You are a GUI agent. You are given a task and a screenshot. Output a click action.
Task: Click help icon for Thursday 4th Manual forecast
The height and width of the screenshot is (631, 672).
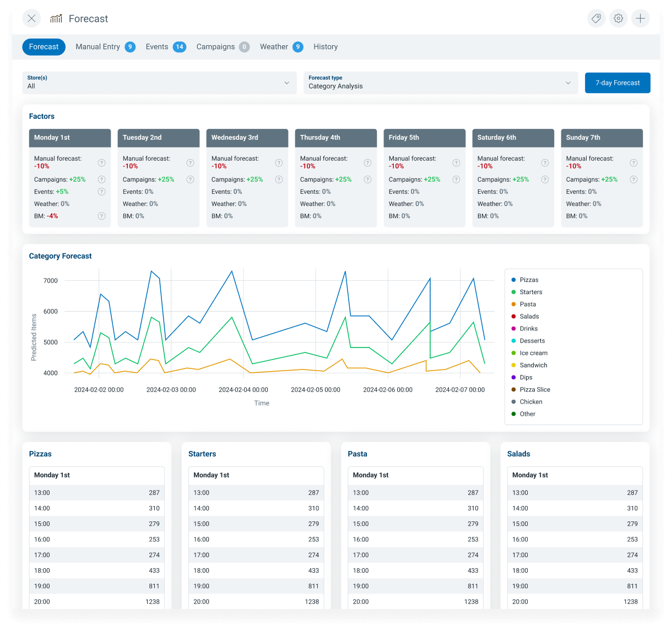[x=368, y=162]
